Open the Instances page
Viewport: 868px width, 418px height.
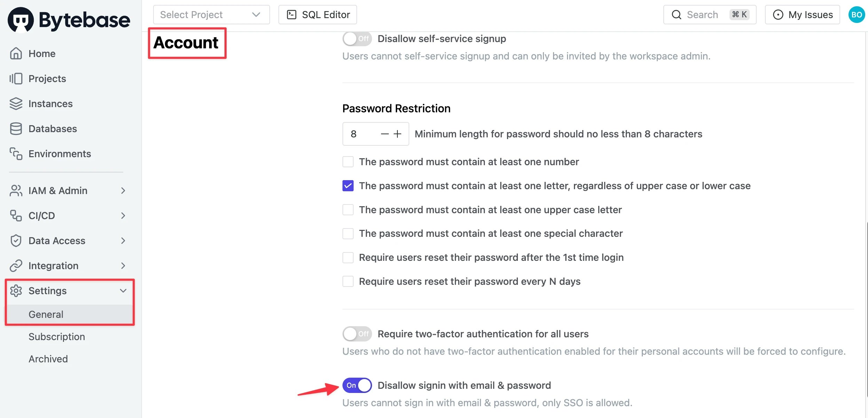pyautogui.click(x=50, y=103)
